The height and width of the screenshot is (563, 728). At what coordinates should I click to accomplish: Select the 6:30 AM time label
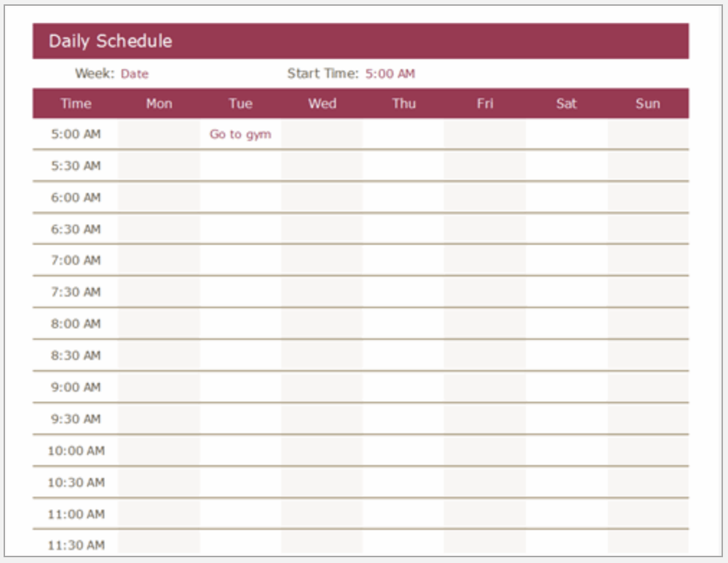76,230
